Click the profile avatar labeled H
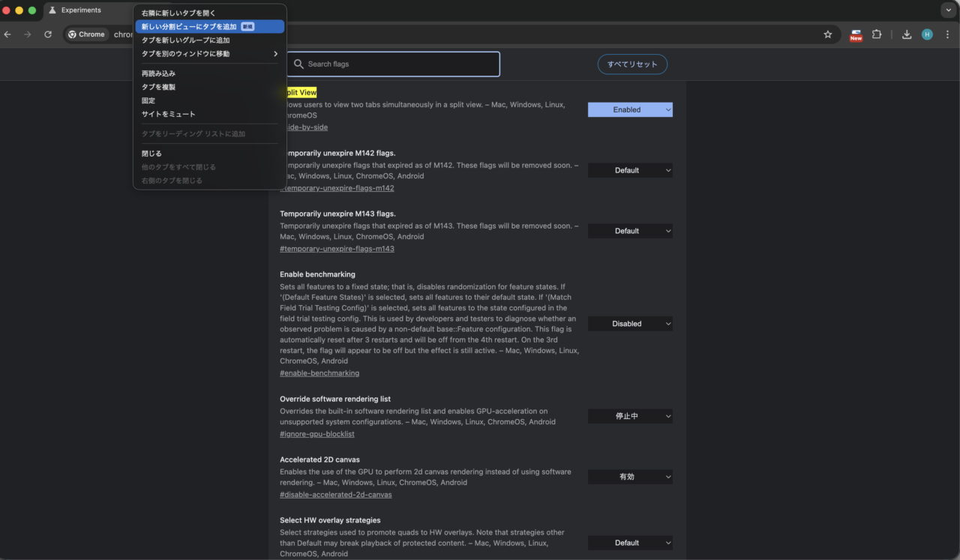The width and height of the screenshot is (960, 560). pos(927,34)
